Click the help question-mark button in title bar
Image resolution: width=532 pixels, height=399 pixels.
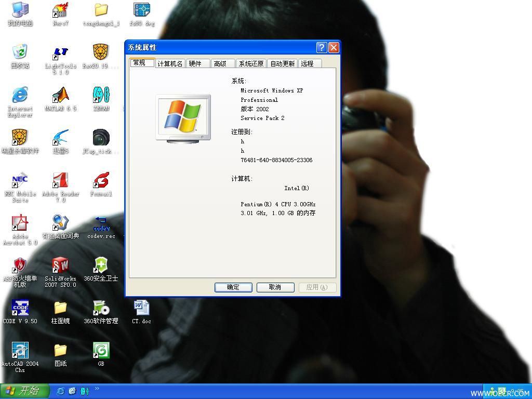[x=322, y=47]
